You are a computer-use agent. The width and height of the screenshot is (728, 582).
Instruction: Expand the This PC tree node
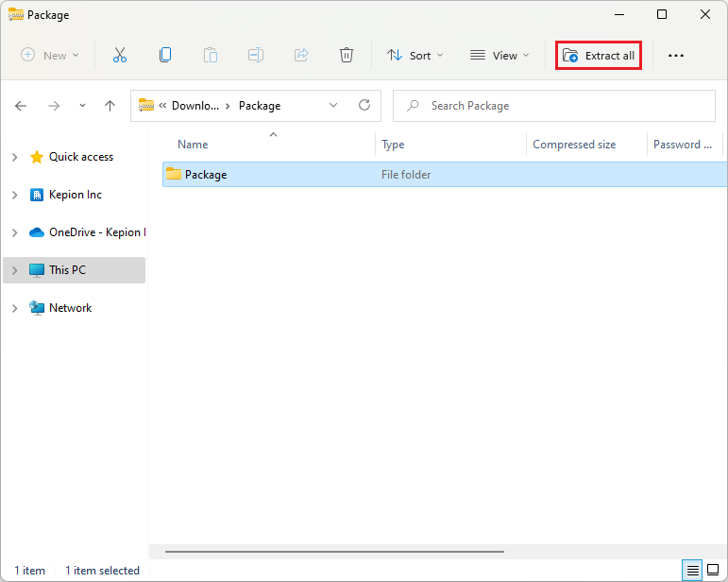click(15, 270)
